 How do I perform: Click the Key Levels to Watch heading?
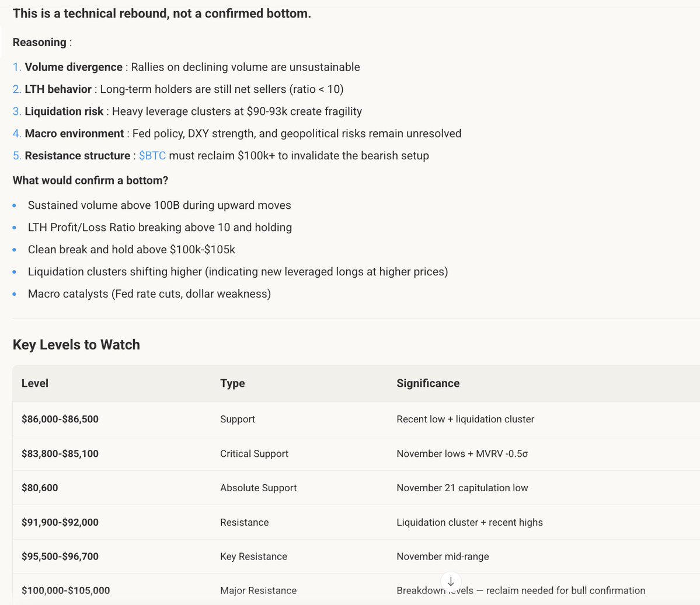point(76,345)
